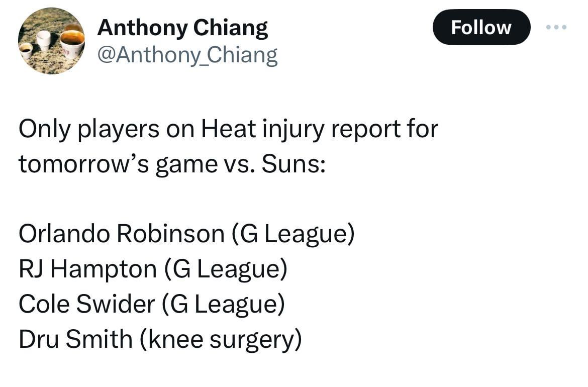588x387 pixels.
Task: Select the Dru Smith name
Action: click(x=75, y=339)
